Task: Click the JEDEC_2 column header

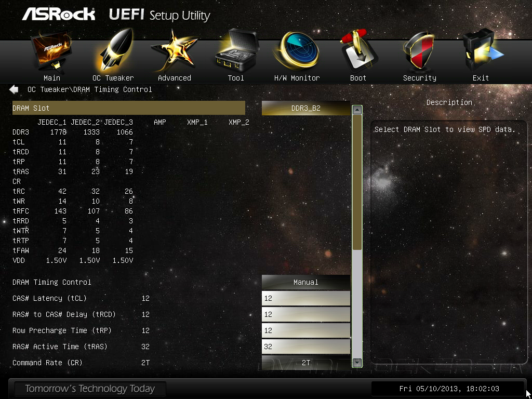Action: click(85, 122)
